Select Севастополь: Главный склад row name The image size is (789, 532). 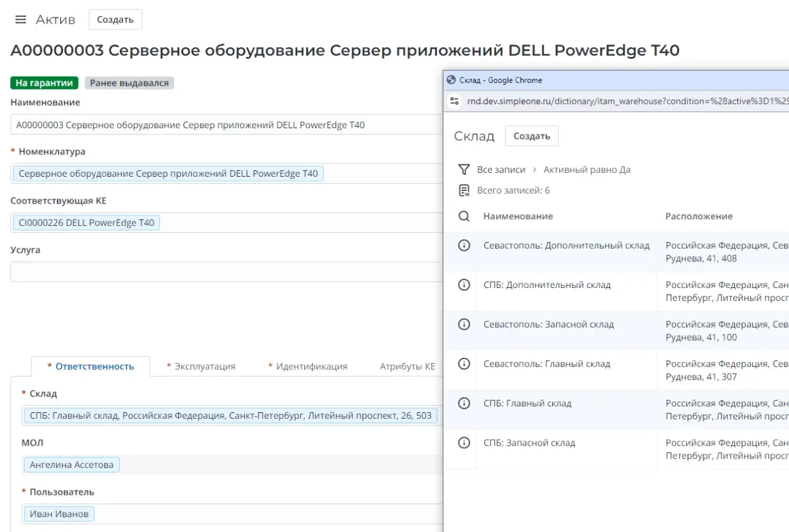547,364
